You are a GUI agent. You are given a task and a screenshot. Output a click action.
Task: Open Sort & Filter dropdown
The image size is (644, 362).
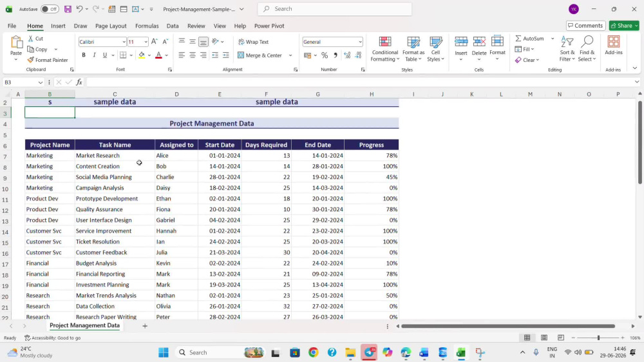pos(567,48)
